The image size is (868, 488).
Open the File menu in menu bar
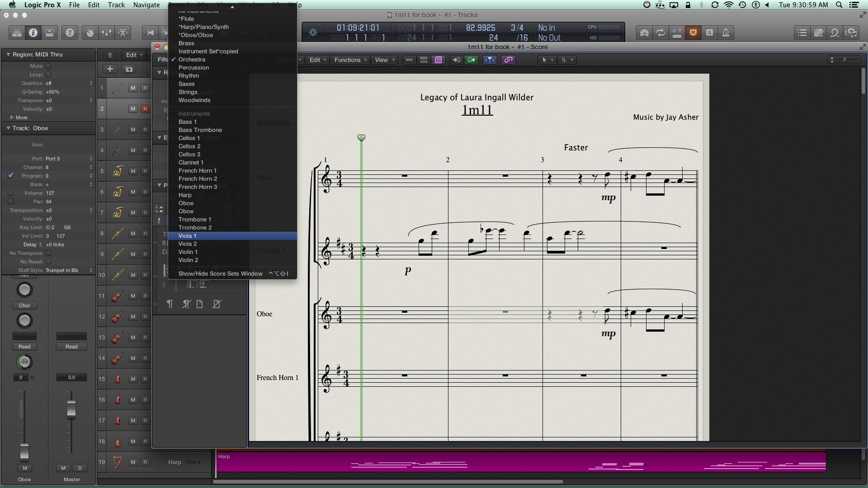coord(74,5)
